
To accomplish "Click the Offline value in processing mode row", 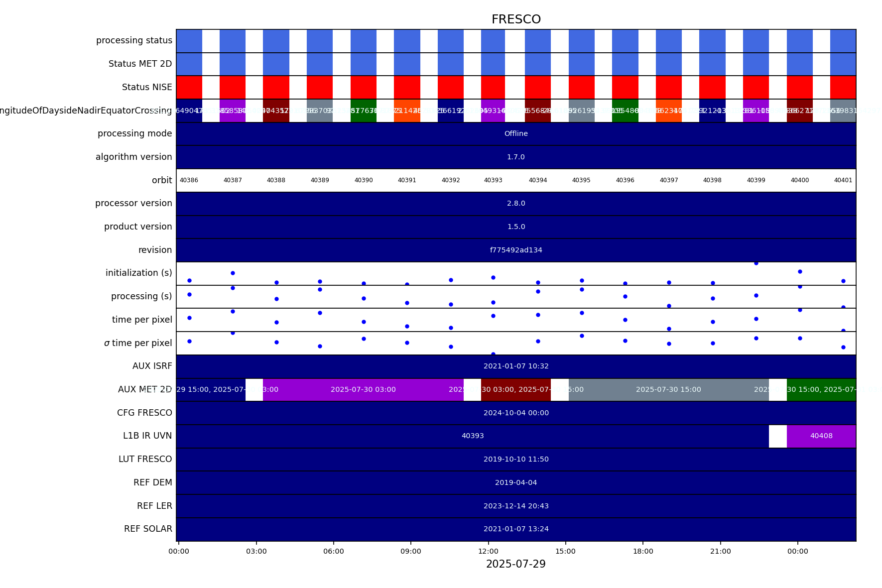I will pos(516,133).
